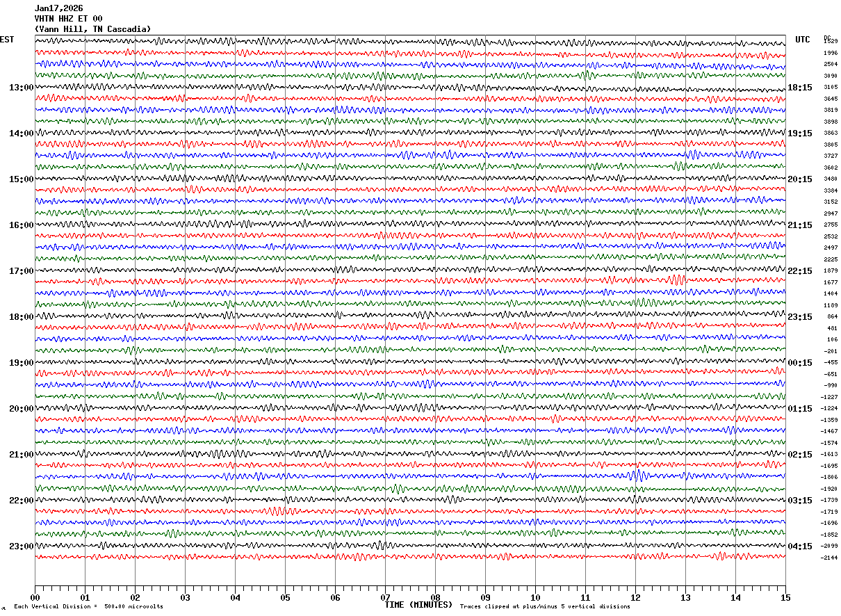The height and width of the screenshot is (616, 841).
Task: Click the UTC timezone label
Action: 803,40
